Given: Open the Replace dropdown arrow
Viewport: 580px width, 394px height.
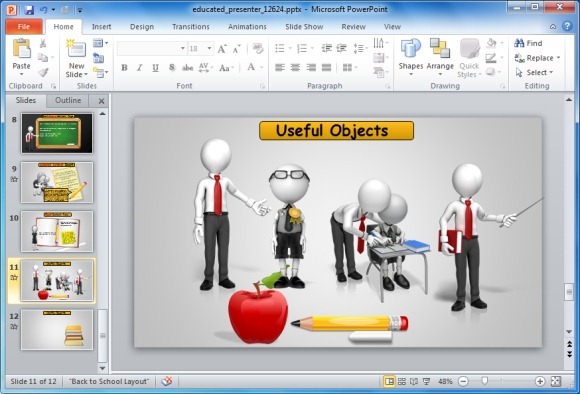Looking at the screenshot, I should click(558, 58).
